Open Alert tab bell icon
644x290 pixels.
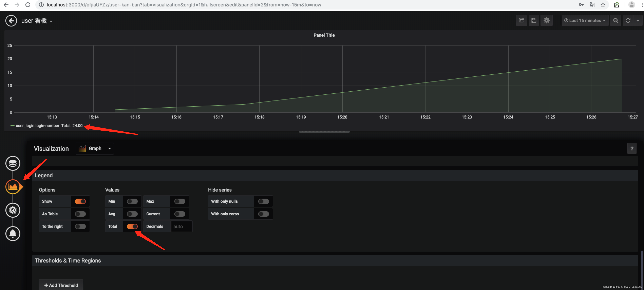coord(13,233)
